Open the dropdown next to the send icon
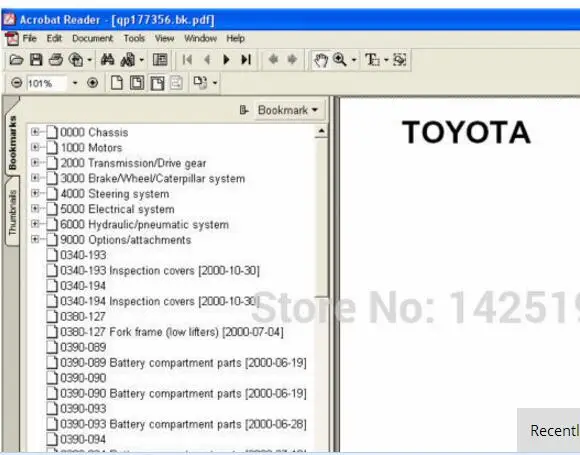The width and height of the screenshot is (580, 455). pyautogui.click(x=89, y=60)
